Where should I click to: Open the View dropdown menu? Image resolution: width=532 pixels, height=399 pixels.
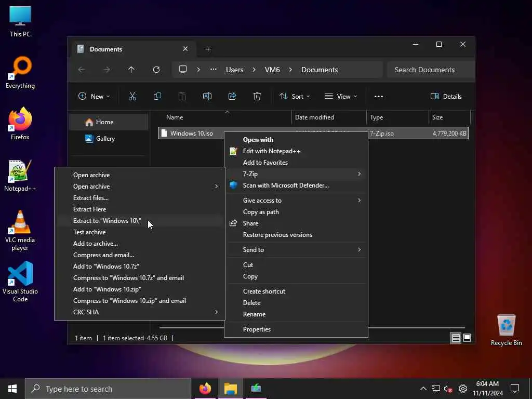(340, 96)
